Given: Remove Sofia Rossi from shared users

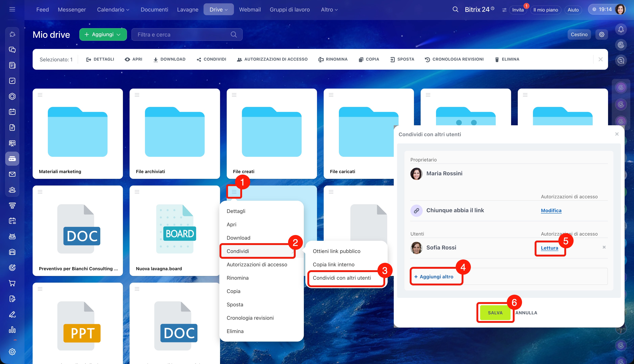Looking at the screenshot, I should (x=604, y=247).
